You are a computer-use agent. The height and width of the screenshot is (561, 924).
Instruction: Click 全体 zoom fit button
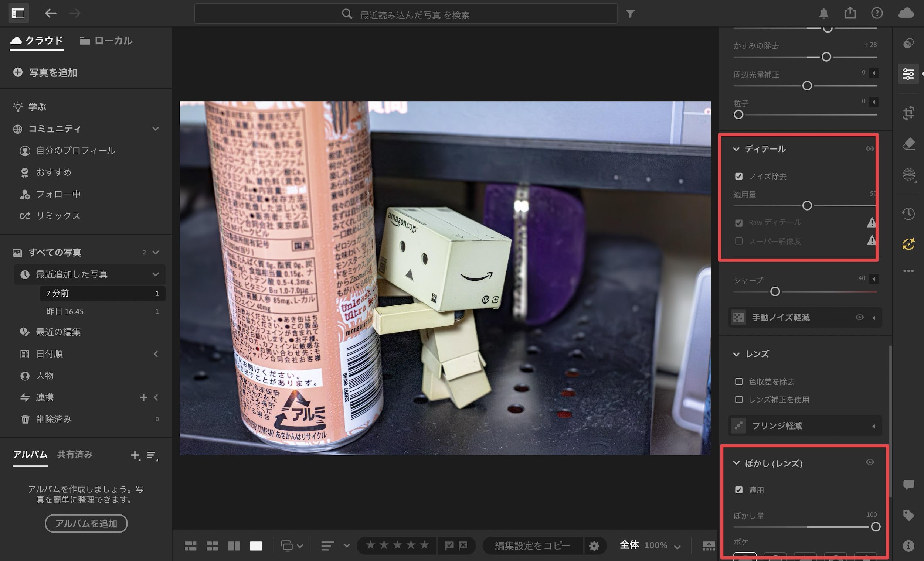[629, 545]
